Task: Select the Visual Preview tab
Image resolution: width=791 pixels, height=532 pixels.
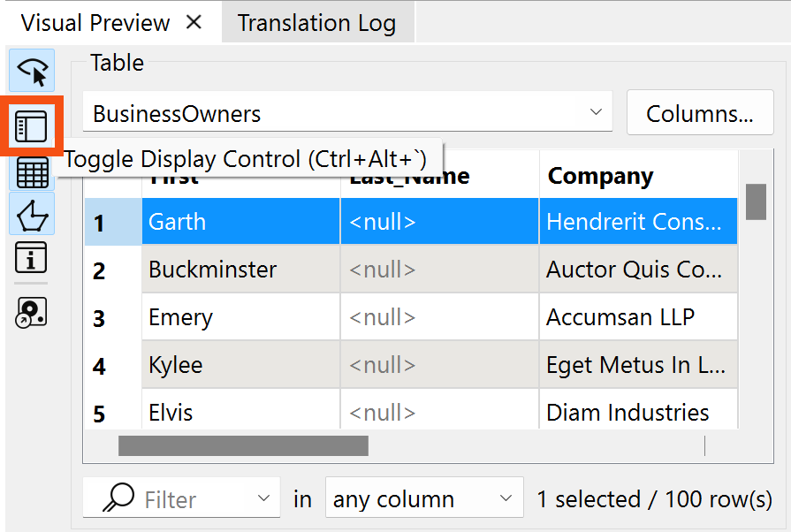Action: [x=95, y=23]
